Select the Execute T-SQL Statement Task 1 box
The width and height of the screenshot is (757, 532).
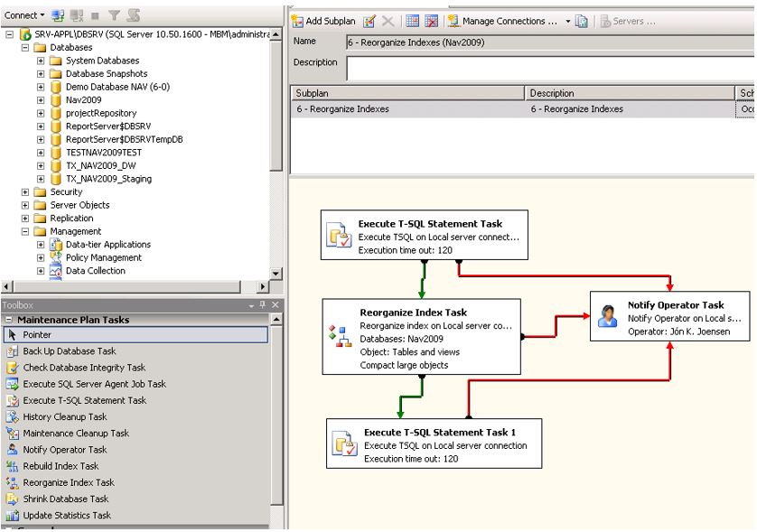coord(434,443)
